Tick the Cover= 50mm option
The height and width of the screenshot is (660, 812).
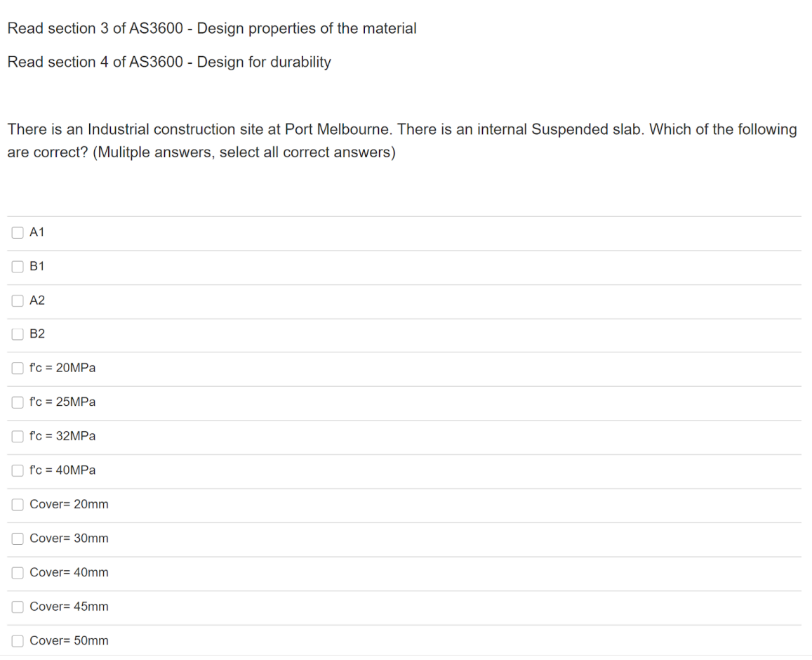[18, 640]
